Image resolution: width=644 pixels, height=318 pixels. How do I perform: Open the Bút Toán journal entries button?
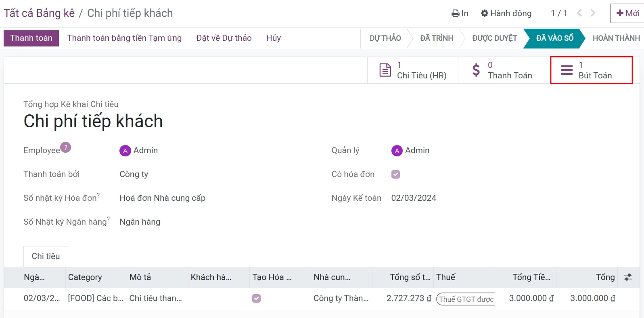click(x=592, y=70)
